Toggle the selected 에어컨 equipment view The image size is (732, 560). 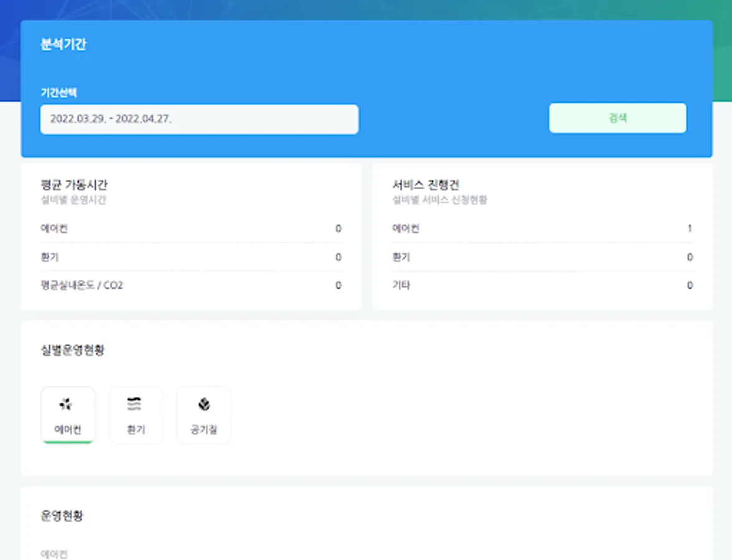(67, 414)
